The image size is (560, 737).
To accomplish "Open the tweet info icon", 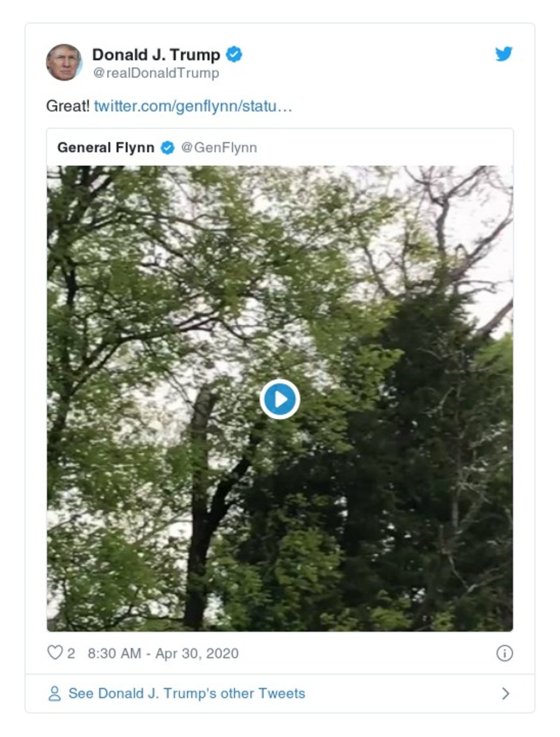I will click(x=504, y=653).
